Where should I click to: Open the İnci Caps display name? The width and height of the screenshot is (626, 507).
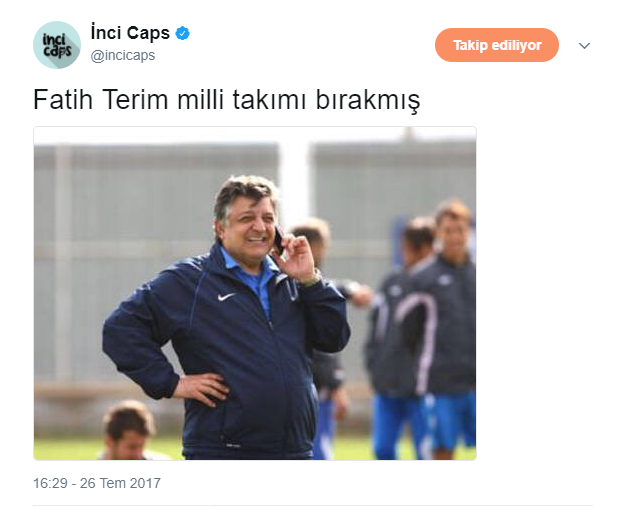tap(130, 33)
